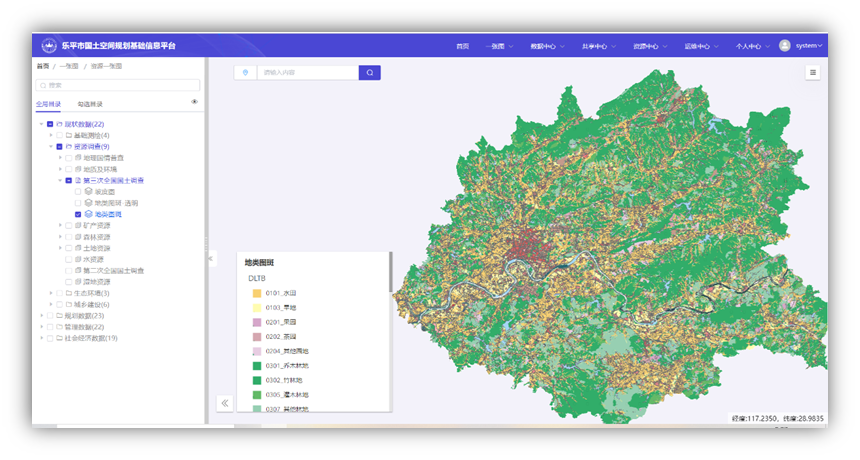Open 首页 in the top navigation
Screen dimensions: 860x460
tap(462, 46)
